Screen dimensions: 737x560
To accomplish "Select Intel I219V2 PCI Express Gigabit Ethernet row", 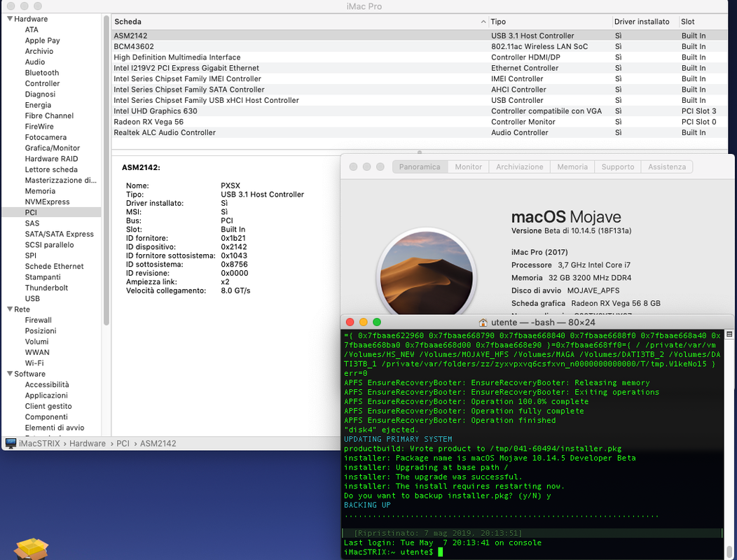I will [420, 68].
